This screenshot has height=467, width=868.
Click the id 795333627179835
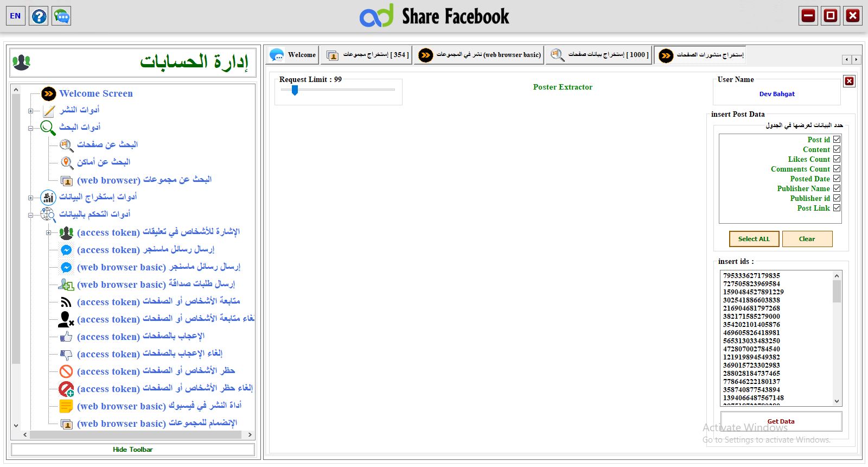pos(751,276)
